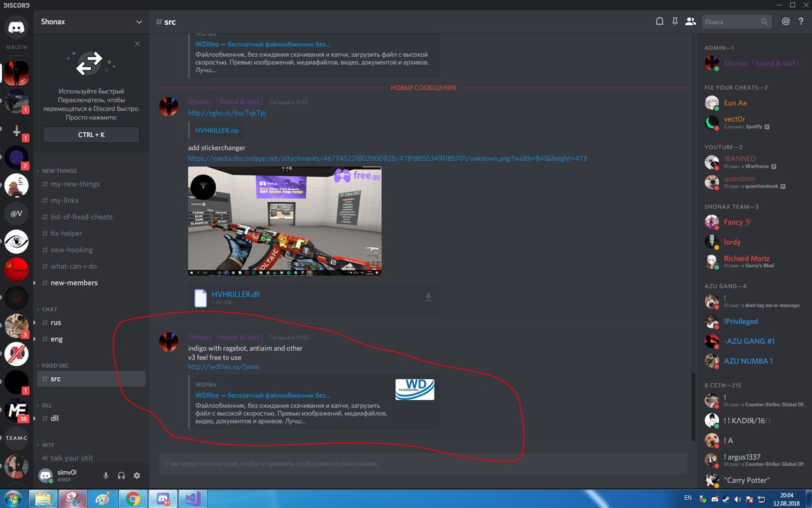This screenshot has width=812, height=508.
Task: Click the HVHKILLER.zip file link
Action: (x=217, y=130)
